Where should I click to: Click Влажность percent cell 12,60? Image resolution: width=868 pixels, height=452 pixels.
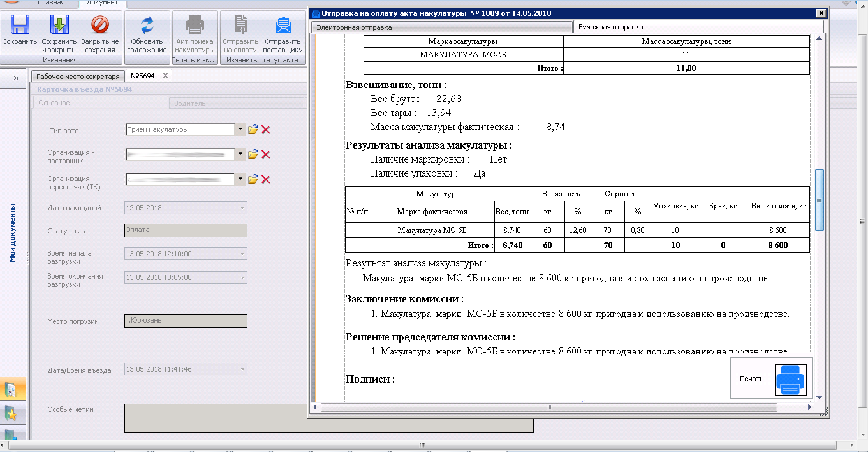pos(578,230)
